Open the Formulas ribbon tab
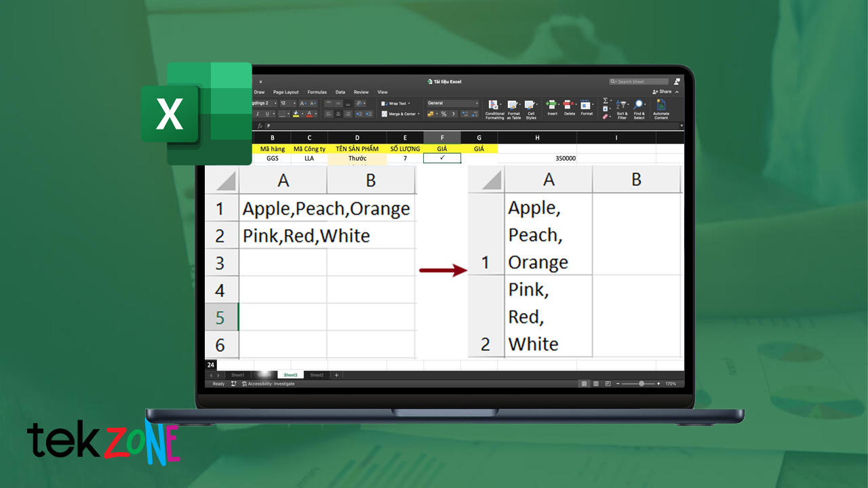Viewport: 868px width, 488px height. [317, 92]
